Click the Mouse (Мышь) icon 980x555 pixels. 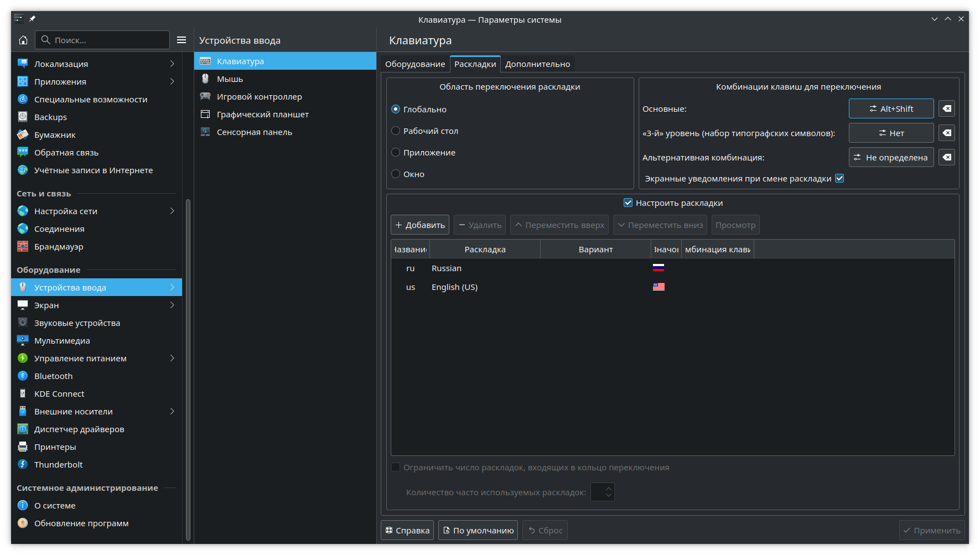(x=205, y=79)
